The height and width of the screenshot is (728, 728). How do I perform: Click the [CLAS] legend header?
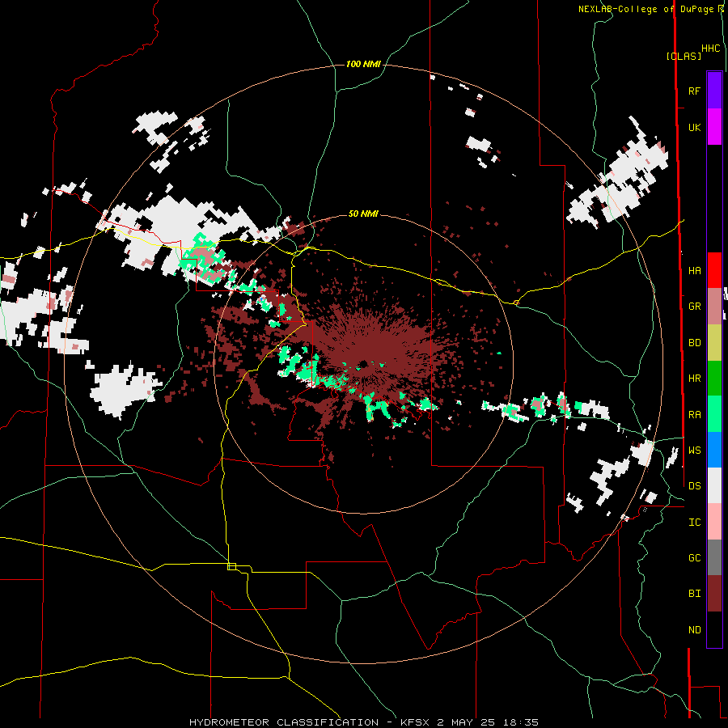(684, 57)
